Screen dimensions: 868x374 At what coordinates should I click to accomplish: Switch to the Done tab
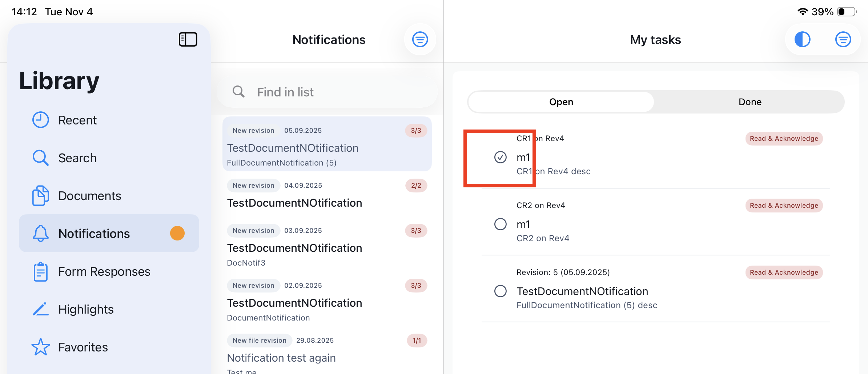(750, 102)
